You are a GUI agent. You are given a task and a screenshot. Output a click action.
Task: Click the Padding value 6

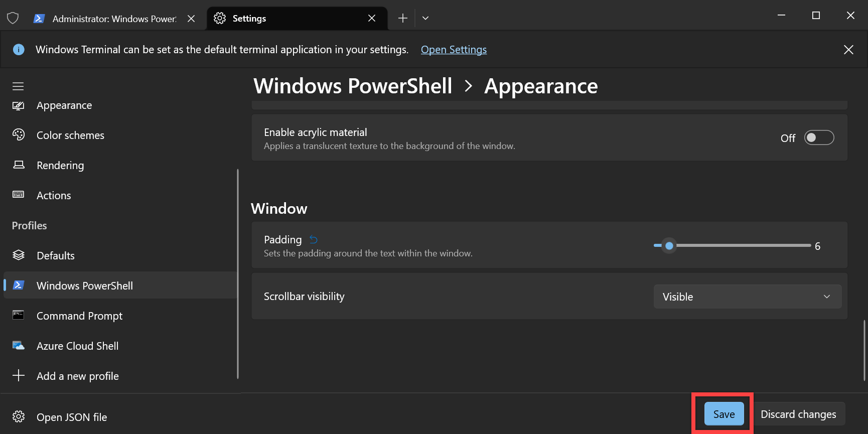tap(817, 246)
